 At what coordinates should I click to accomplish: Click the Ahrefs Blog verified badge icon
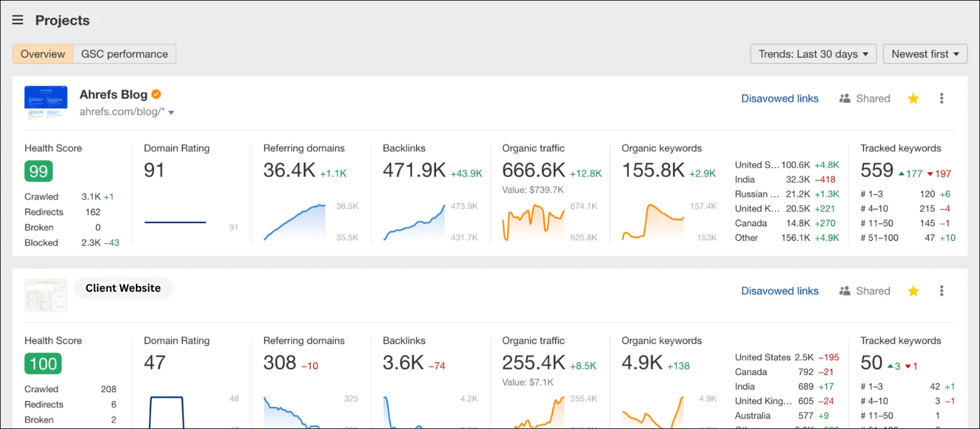156,94
